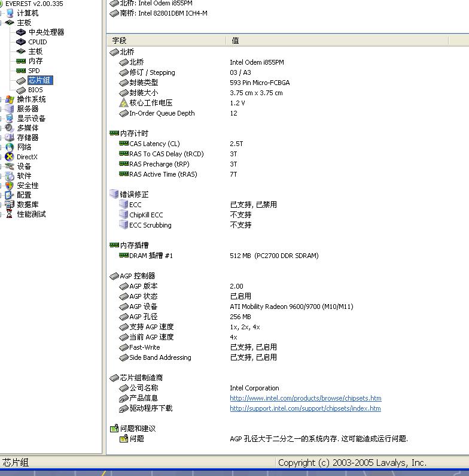The width and height of the screenshot is (469, 476).
Task: Select the CPUID chip icon
Action: click(x=20, y=41)
